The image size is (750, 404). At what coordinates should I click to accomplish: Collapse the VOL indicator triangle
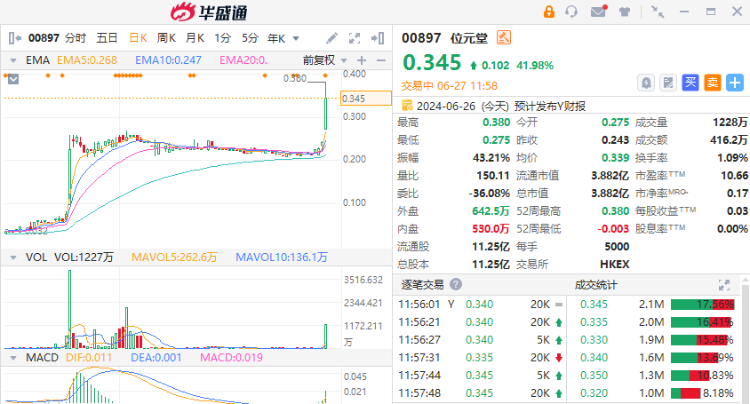13,258
